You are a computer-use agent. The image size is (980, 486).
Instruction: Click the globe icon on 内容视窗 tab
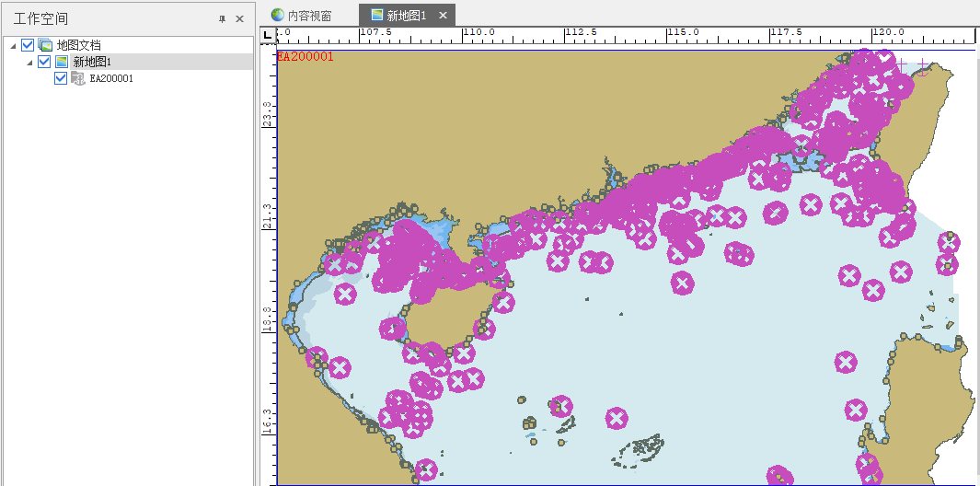[278, 16]
